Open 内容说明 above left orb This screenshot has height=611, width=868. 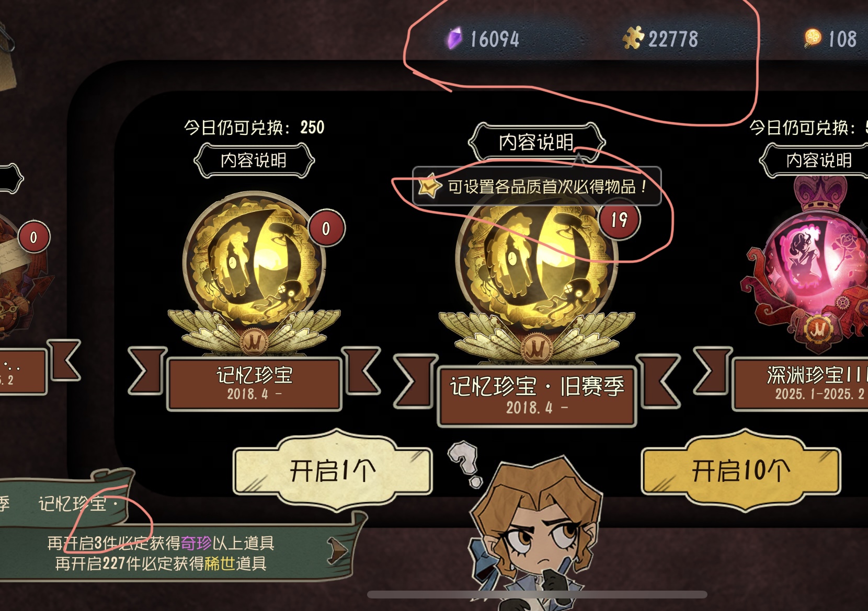pyautogui.click(x=254, y=160)
